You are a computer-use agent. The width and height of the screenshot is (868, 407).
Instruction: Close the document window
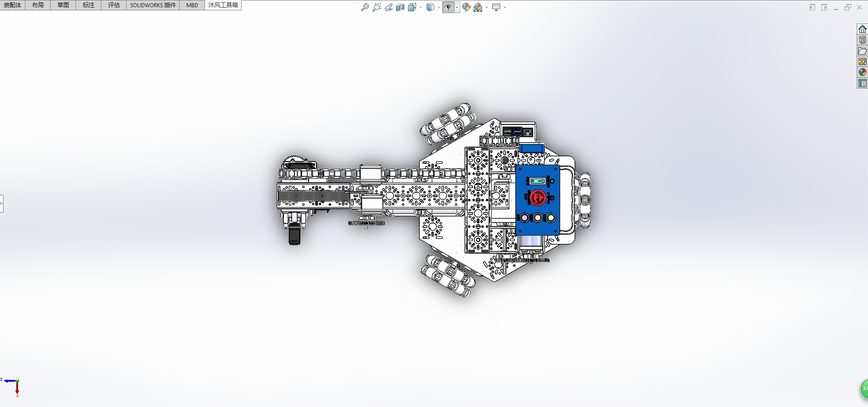pos(859,7)
